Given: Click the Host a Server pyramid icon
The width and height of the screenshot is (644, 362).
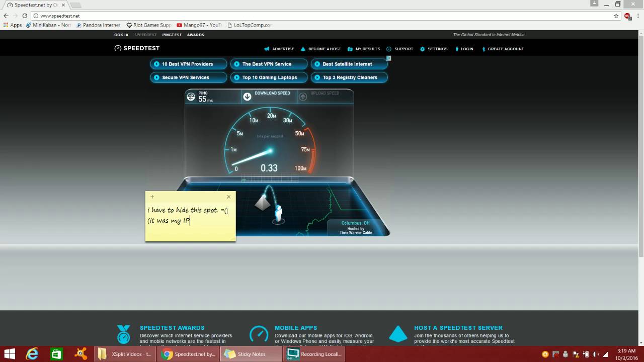Looking at the screenshot, I should (398, 334).
